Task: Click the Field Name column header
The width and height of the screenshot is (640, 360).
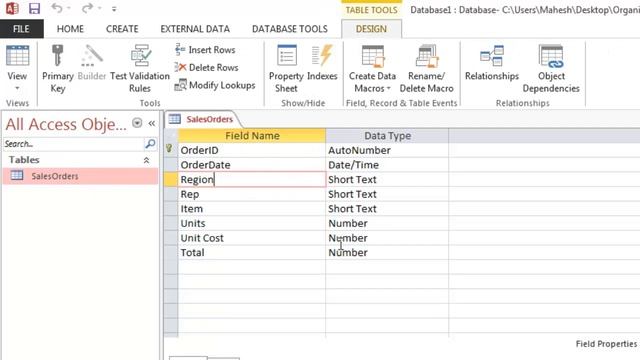Action: pyautogui.click(x=252, y=136)
